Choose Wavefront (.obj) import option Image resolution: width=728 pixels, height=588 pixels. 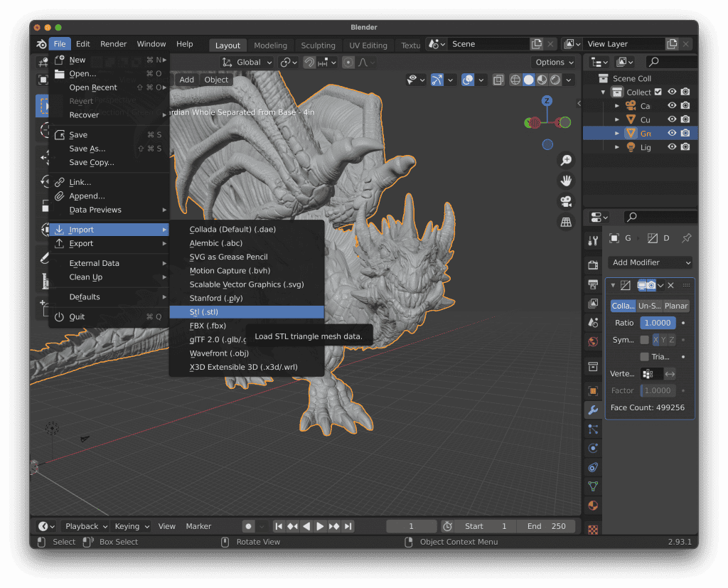[x=247, y=353]
